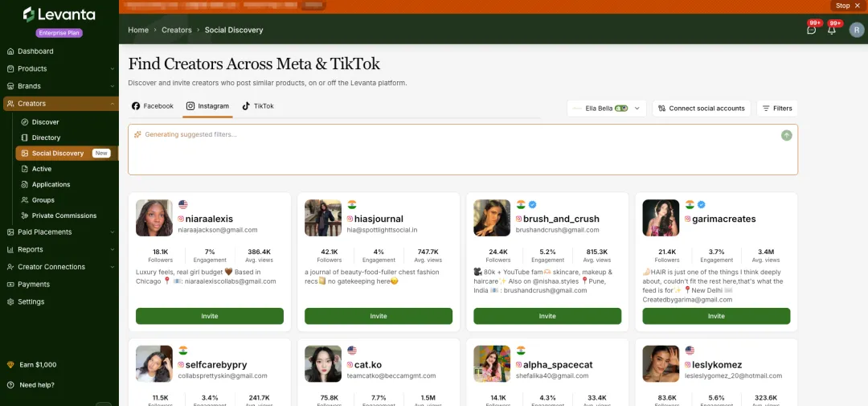Image resolution: width=868 pixels, height=406 pixels.
Task: Click the Instagram icon beside niaraalexis
Action: (181, 219)
